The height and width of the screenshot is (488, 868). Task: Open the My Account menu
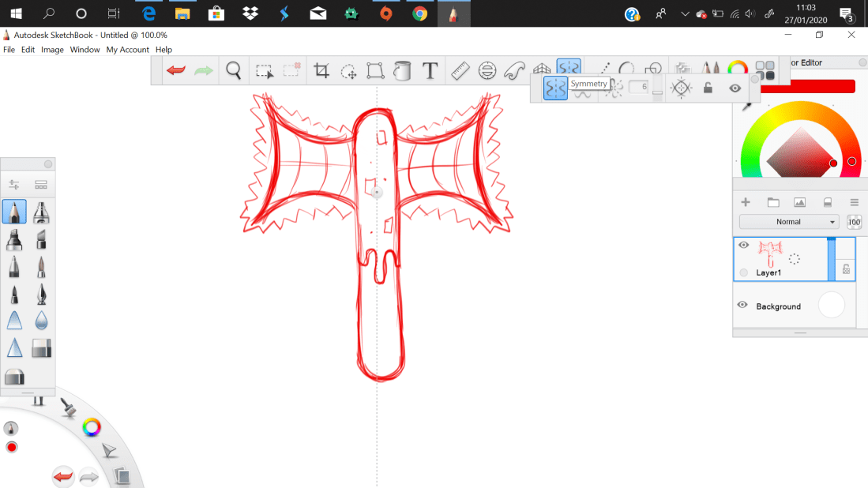tap(127, 49)
